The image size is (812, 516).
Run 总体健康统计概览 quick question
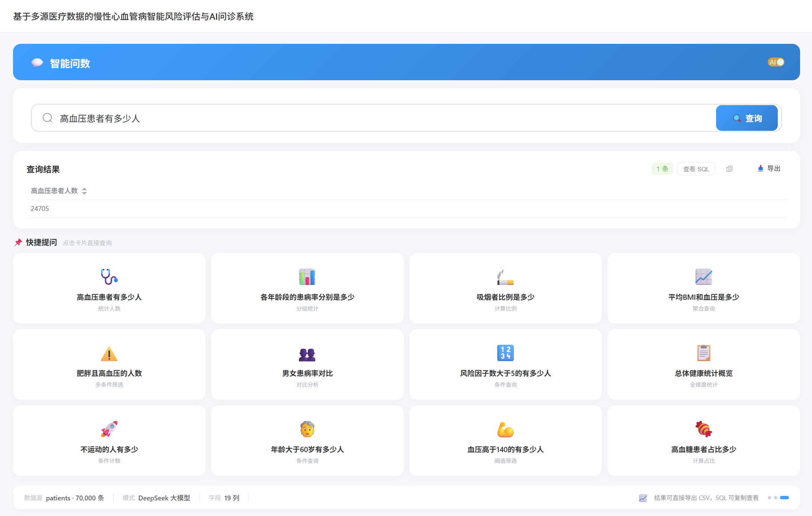[703, 364]
